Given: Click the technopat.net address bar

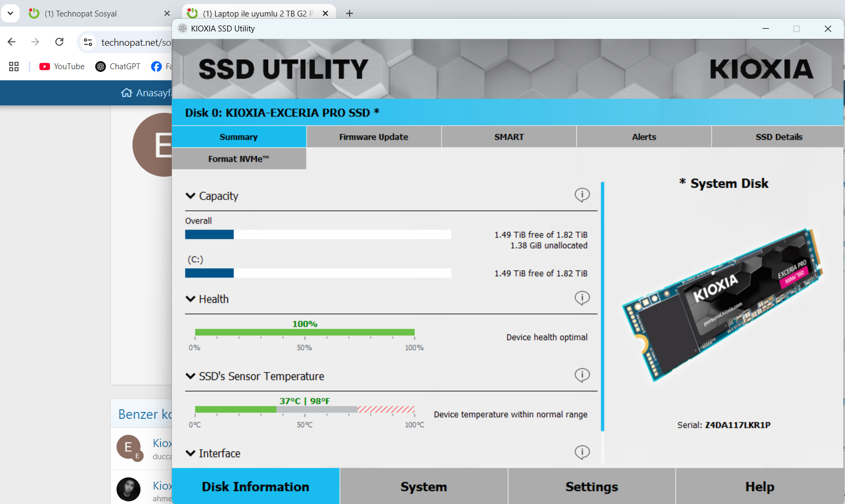Looking at the screenshot, I should 136,43.
